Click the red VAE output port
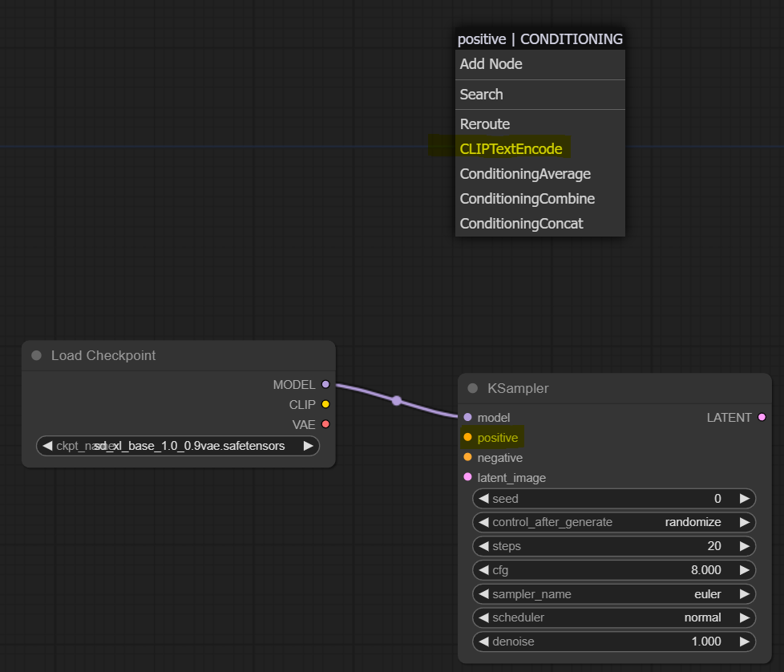Screen dimensions: 784x672 pos(325,424)
